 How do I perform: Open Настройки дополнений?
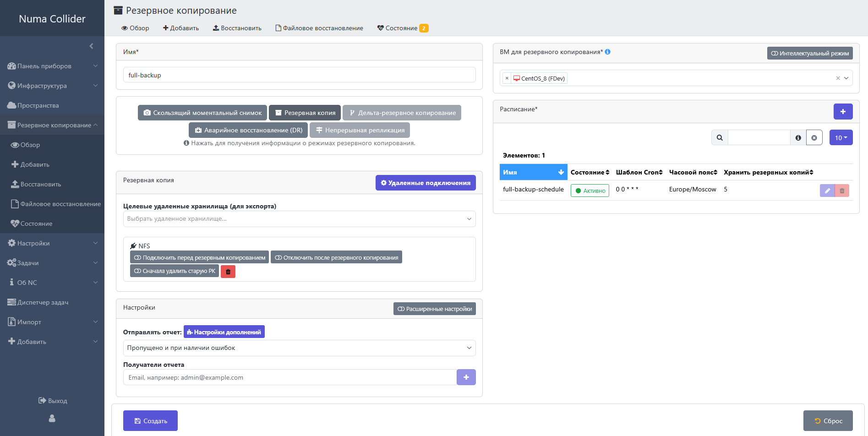[x=224, y=332]
